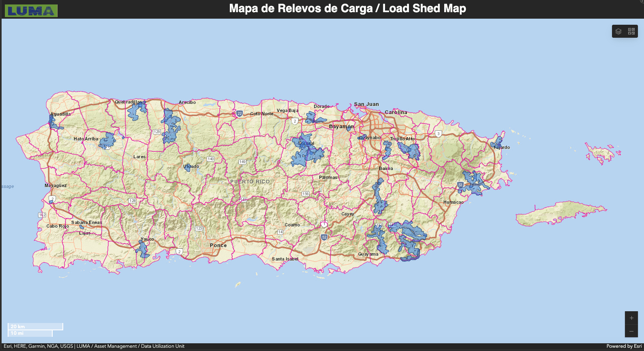Click the San Juan city label
This screenshot has width=644, height=351.
(x=366, y=104)
